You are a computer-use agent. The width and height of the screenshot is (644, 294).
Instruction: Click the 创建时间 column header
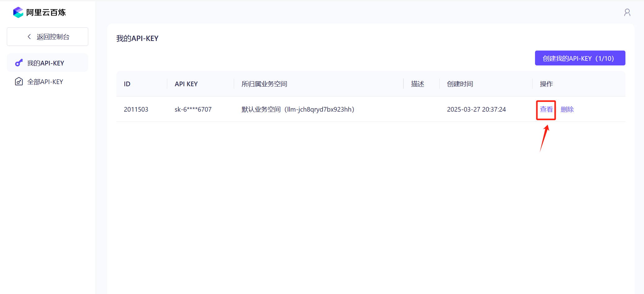click(x=460, y=84)
